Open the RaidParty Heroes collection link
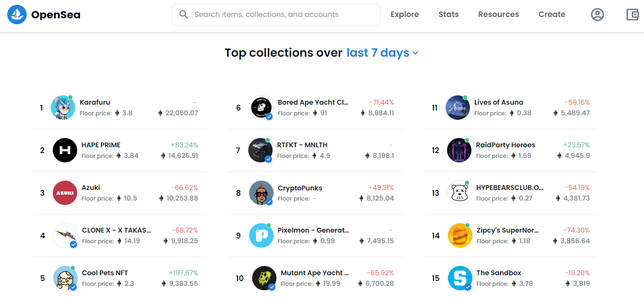Image resolution: width=644 pixels, height=297 pixels. click(505, 145)
